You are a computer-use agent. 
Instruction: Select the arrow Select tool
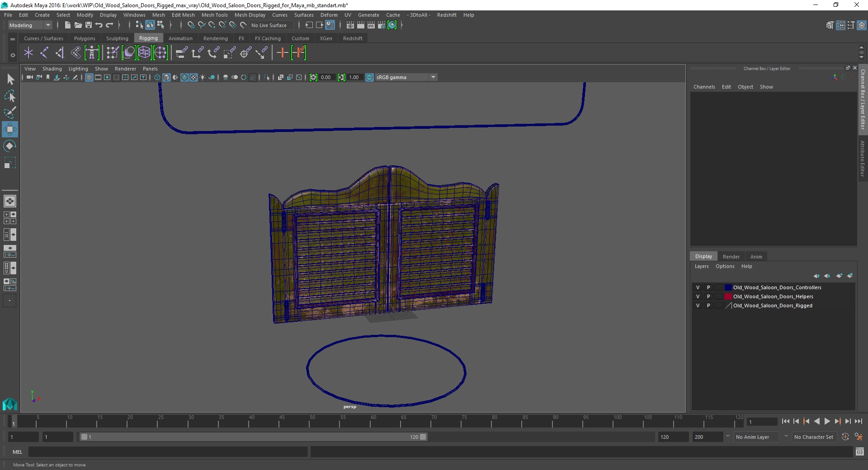click(10, 80)
